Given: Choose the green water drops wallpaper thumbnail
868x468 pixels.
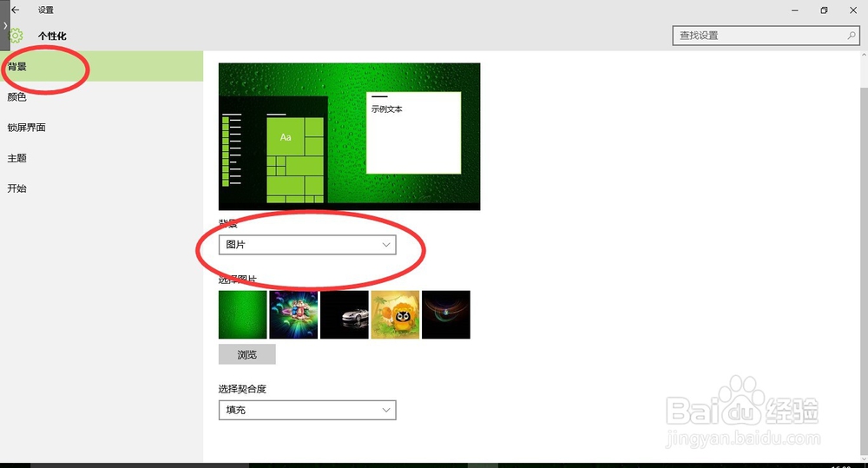Looking at the screenshot, I should [x=242, y=314].
